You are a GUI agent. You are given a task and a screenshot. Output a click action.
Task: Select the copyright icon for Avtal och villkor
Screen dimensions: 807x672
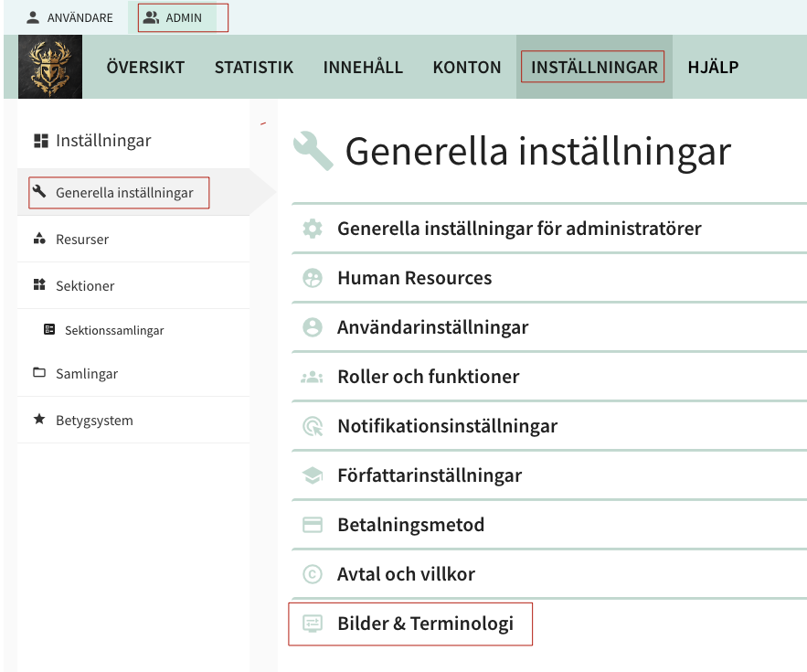pos(311,573)
